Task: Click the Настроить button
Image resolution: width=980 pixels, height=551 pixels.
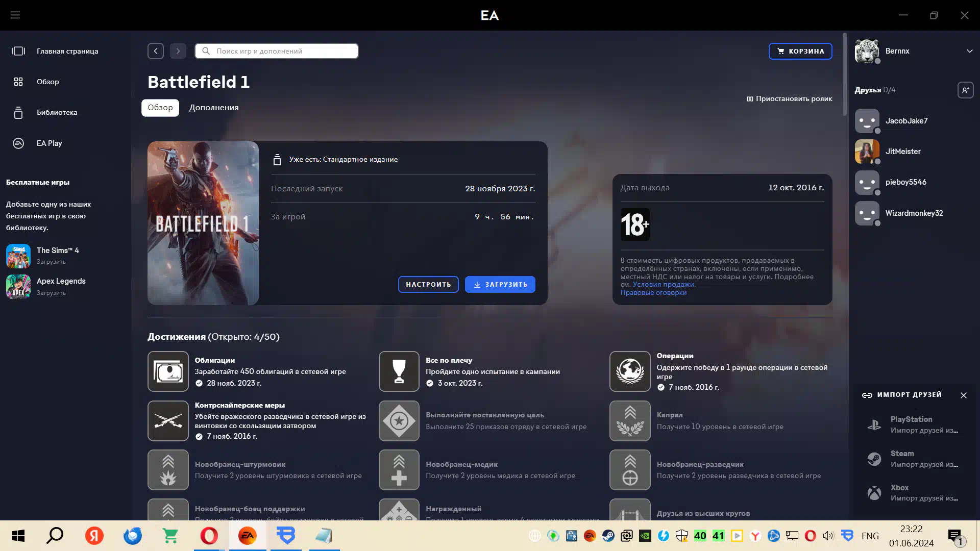Action: (x=428, y=284)
